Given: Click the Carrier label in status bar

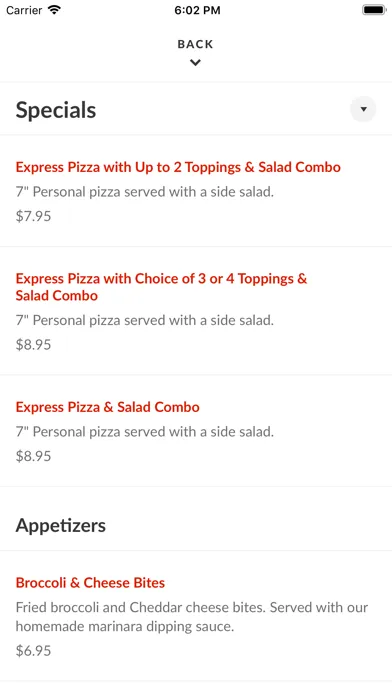Looking at the screenshot, I should pos(25,10).
